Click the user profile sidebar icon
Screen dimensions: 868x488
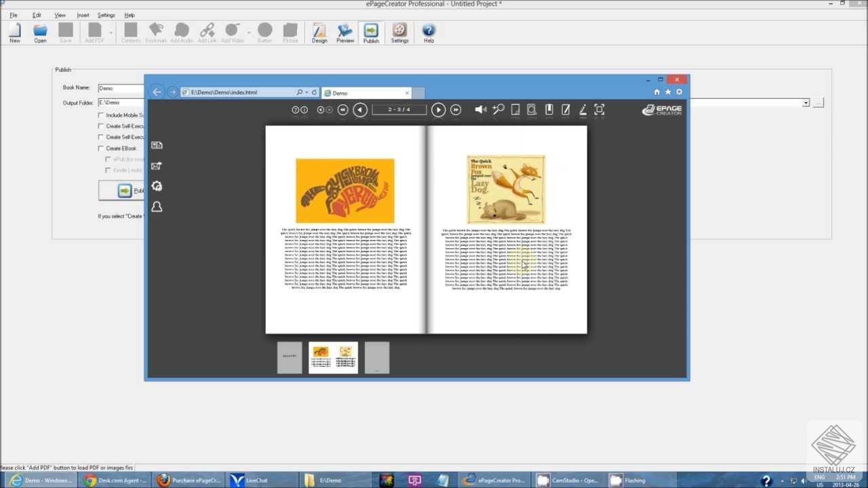(157, 207)
